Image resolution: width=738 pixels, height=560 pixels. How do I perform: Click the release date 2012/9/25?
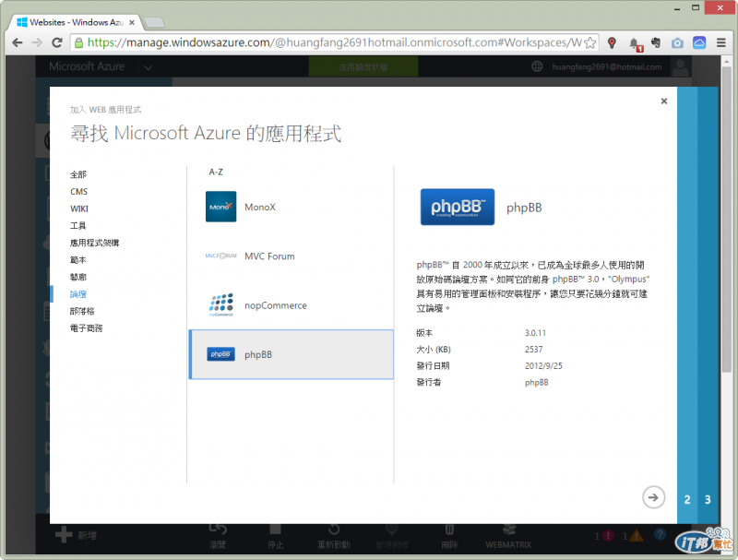point(543,365)
